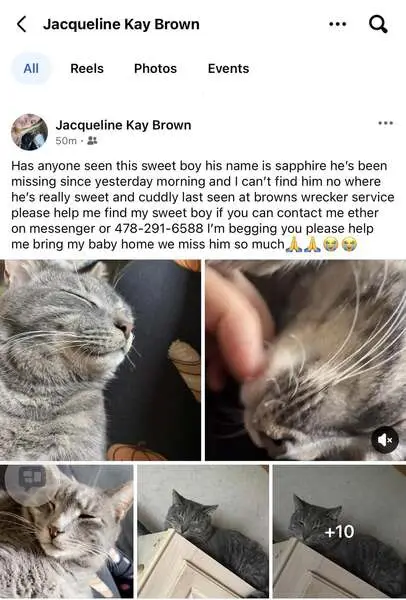Open the Events tab

point(228,68)
